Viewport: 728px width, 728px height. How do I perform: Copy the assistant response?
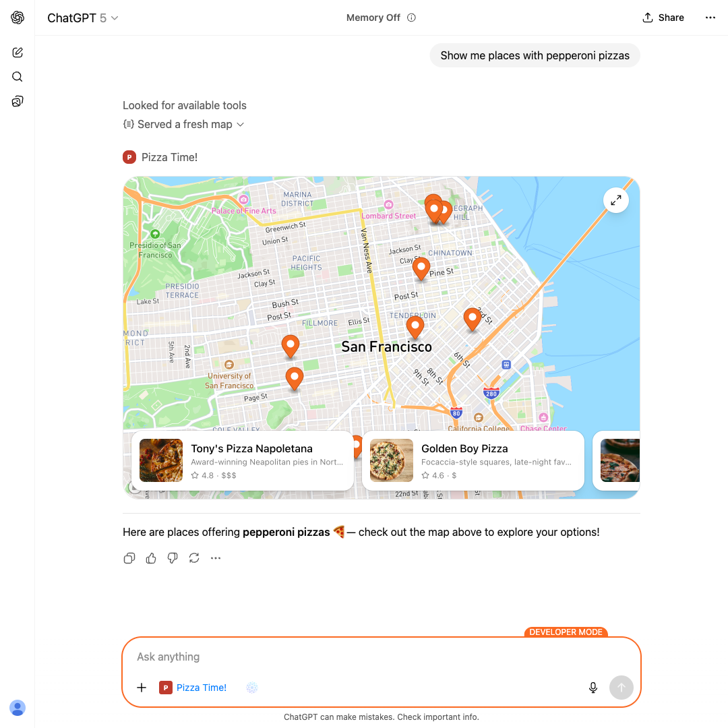pyautogui.click(x=129, y=558)
